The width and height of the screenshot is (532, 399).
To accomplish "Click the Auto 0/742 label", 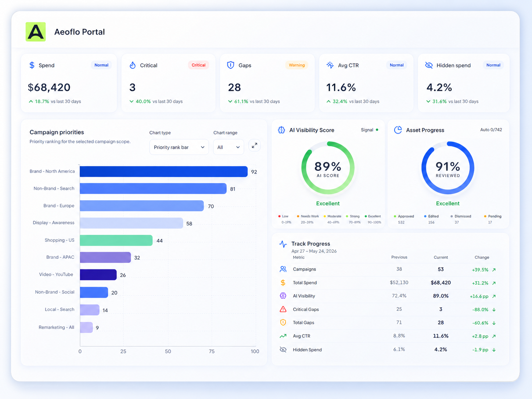I will pyautogui.click(x=491, y=130).
